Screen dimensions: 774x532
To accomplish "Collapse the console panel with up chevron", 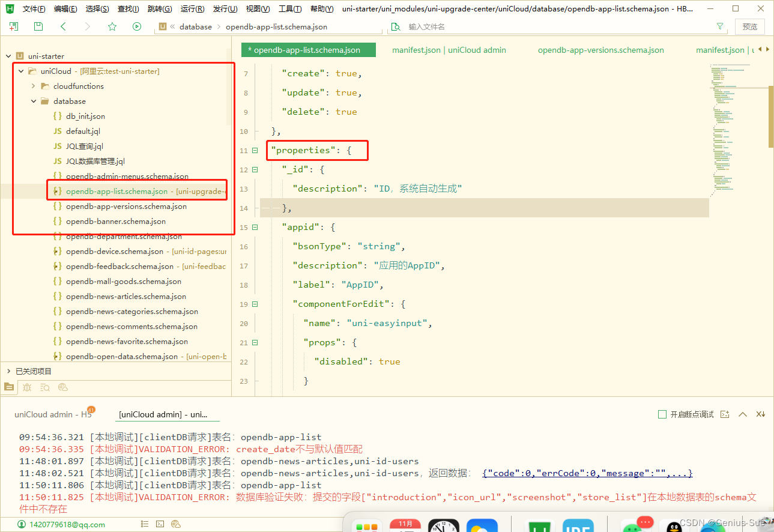I will pyautogui.click(x=743, y=414).
